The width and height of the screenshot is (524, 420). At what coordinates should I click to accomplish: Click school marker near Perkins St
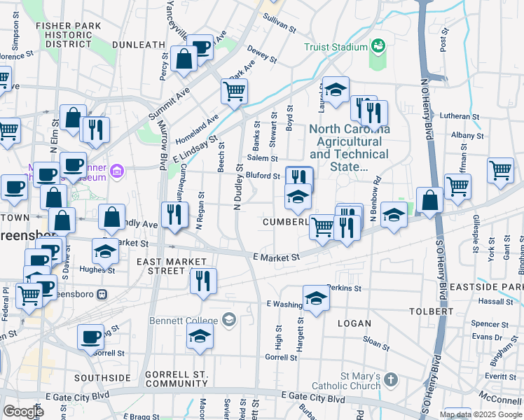[x=316, y=300]
